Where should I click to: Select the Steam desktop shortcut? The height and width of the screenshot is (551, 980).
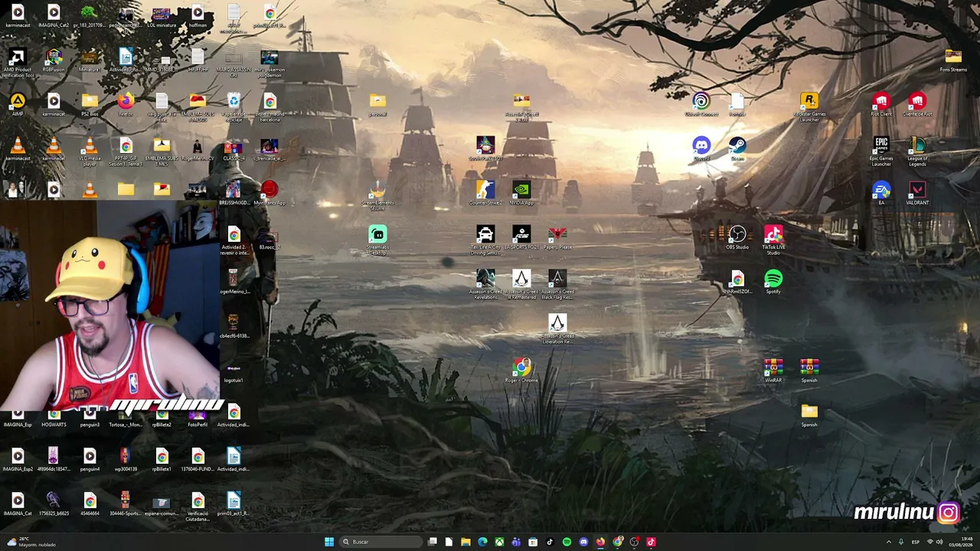[737, 149]
